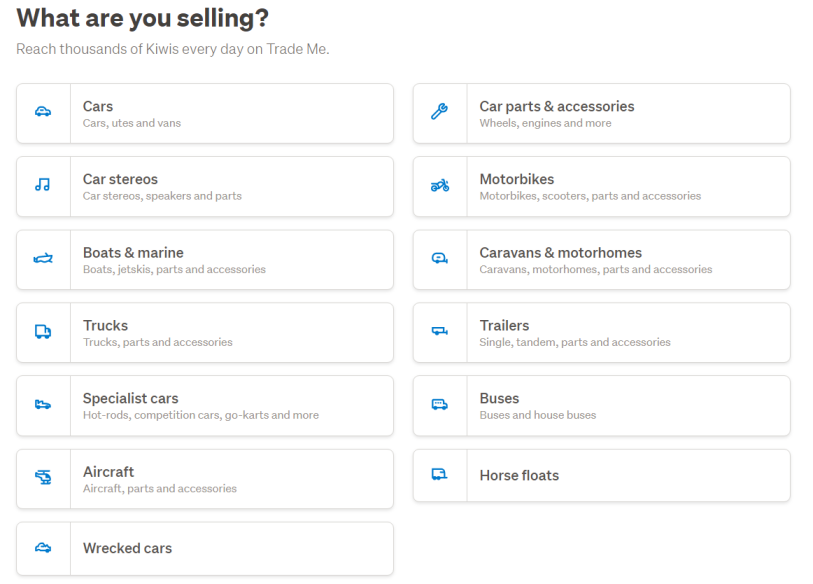Pick the Horse floats category
Viewport: 813px width, 584px height.
[x=519, y=476]
